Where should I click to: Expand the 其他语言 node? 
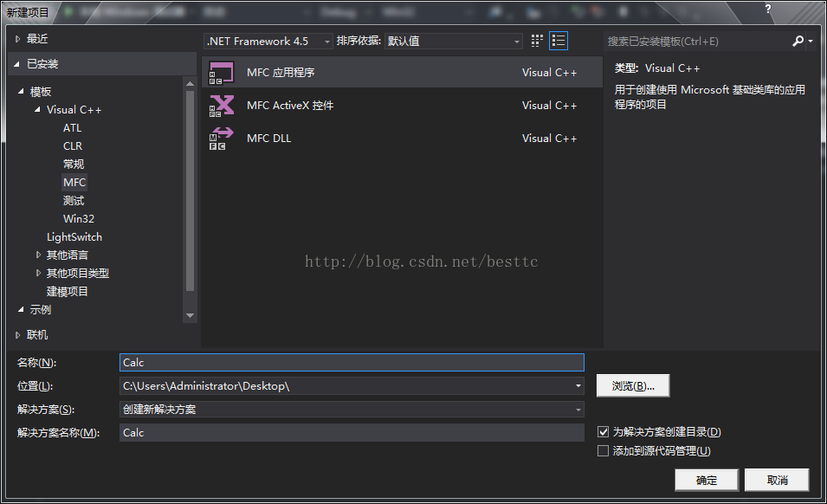pos(38,255)
